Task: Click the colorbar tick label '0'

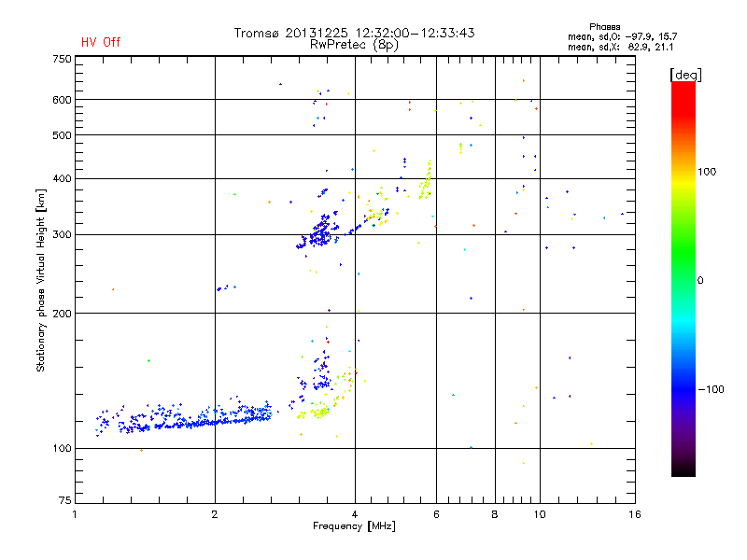Action: (699, 281)
